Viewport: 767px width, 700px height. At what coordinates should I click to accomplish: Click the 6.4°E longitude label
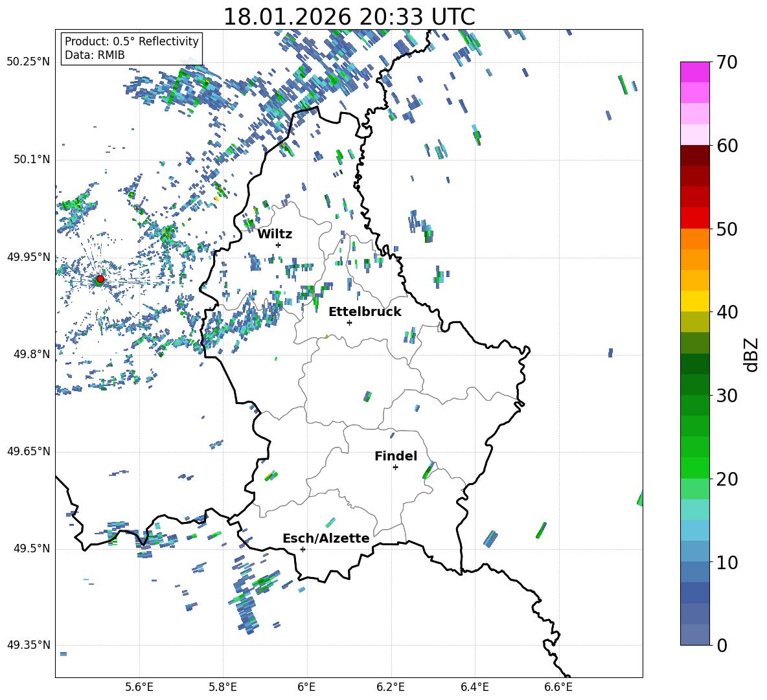click(x=474, y=687)
